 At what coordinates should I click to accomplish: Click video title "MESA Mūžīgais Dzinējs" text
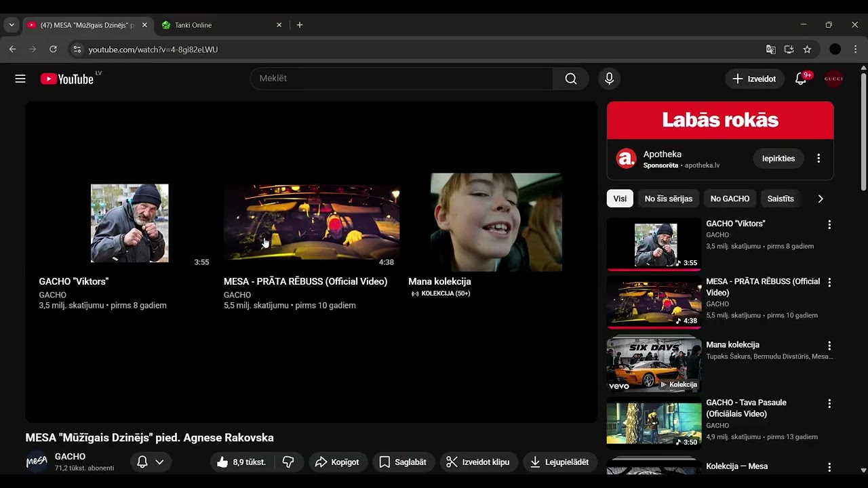click(x=150, y=438)
